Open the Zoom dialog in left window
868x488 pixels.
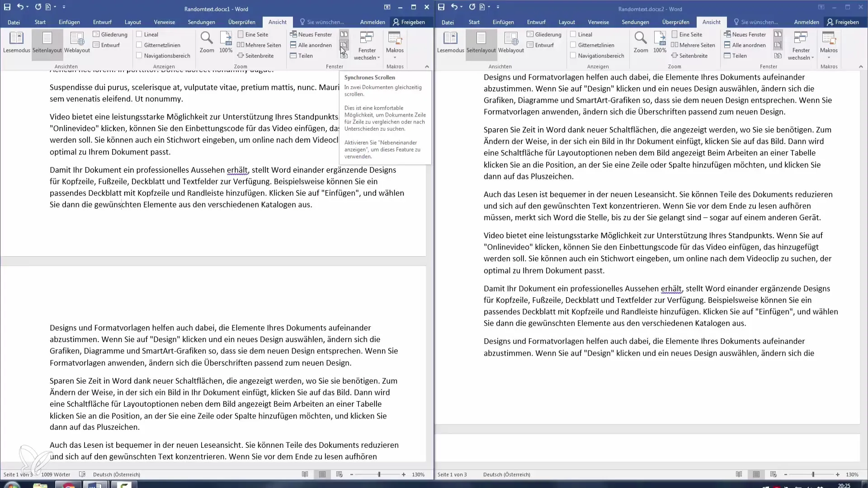pyautogui.click(x=207, y=43)
